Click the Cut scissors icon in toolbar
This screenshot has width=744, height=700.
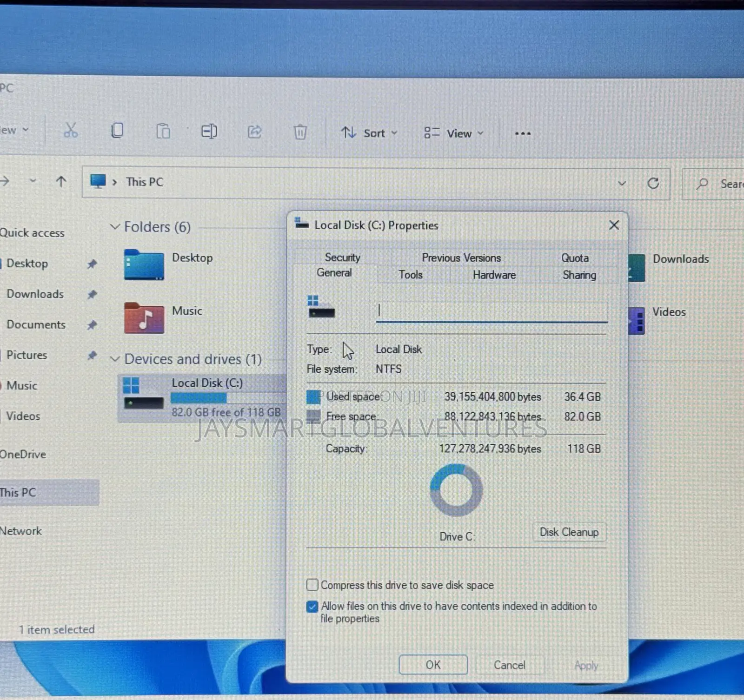(x=70, y=131)
